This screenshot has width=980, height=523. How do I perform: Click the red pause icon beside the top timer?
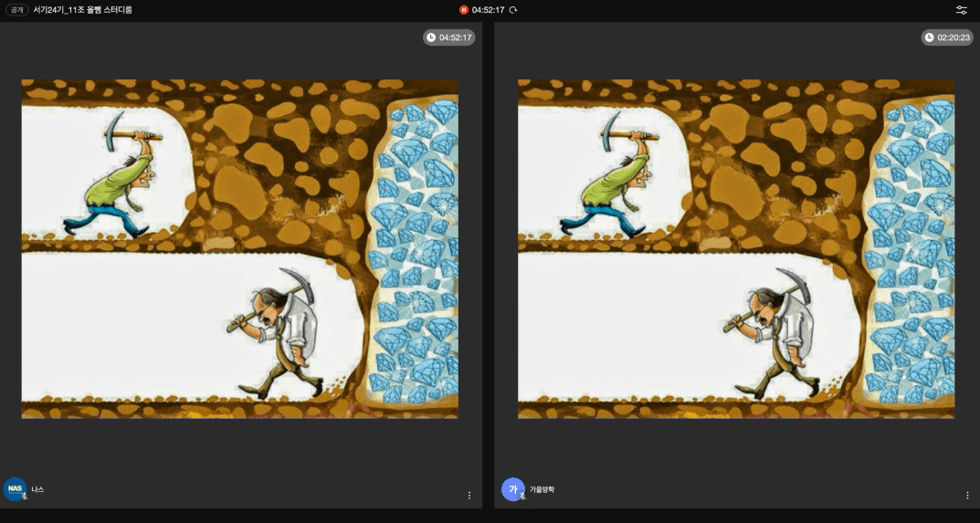pyautogui.click(x=464, y=10)
